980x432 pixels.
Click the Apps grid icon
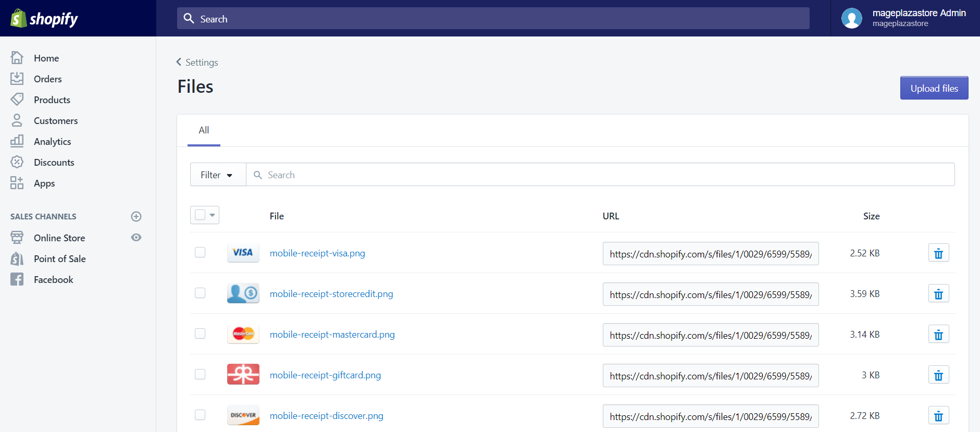pyautogui.click(x=17, y=182)
